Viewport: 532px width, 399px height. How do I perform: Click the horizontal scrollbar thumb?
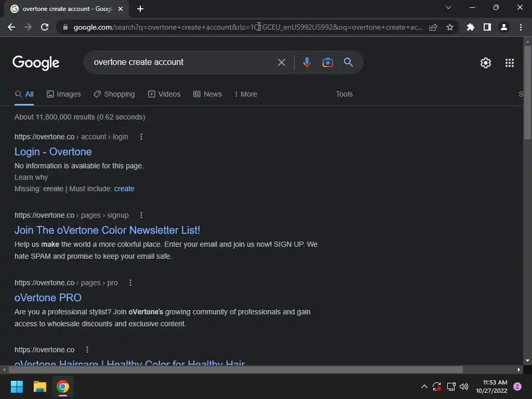coord(236,369)
